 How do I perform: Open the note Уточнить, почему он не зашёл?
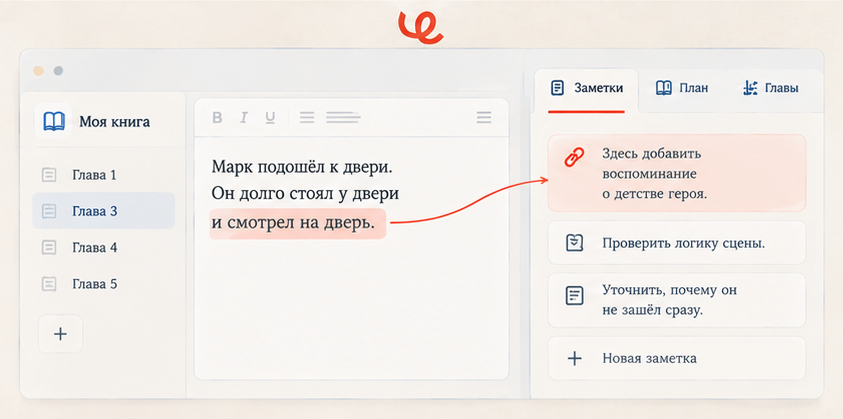[677, 300]
